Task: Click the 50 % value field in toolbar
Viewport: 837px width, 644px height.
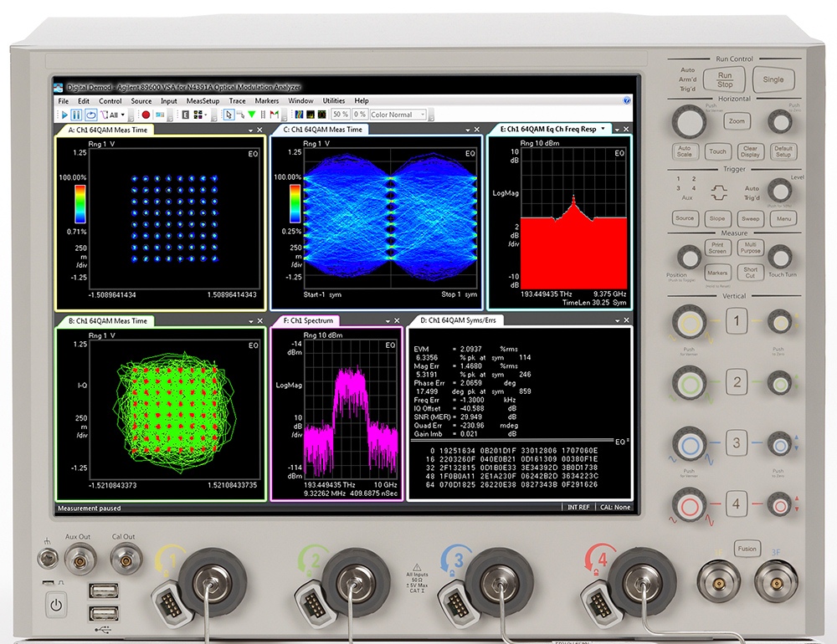Action: click(x=340, y=115)
